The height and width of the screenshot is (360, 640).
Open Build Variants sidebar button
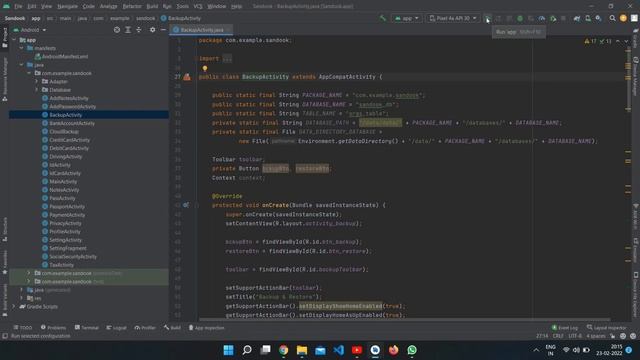coord(5,300)
